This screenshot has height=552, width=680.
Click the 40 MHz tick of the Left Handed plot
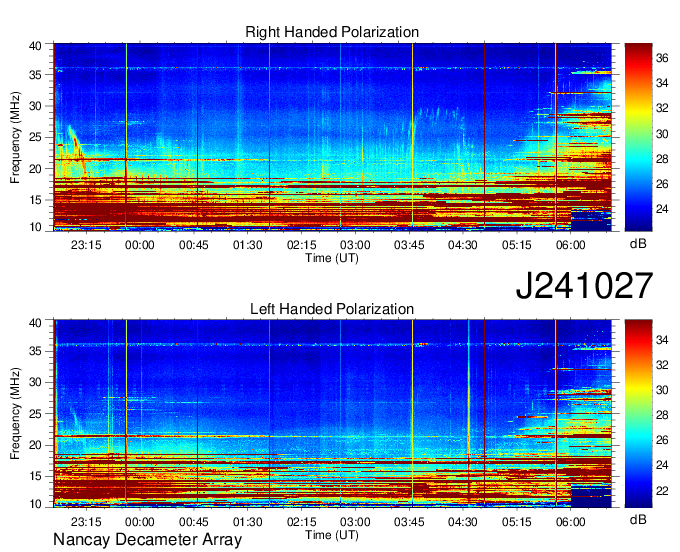(35, 323)
